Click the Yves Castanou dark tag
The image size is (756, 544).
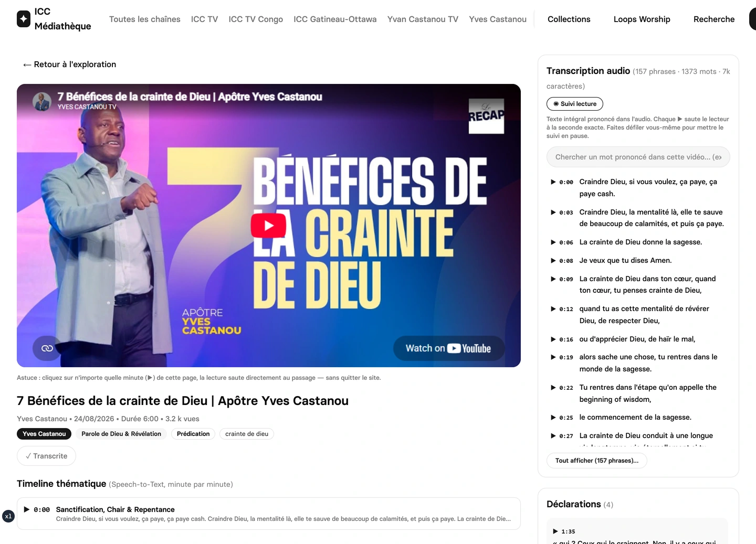coord(44,434)
